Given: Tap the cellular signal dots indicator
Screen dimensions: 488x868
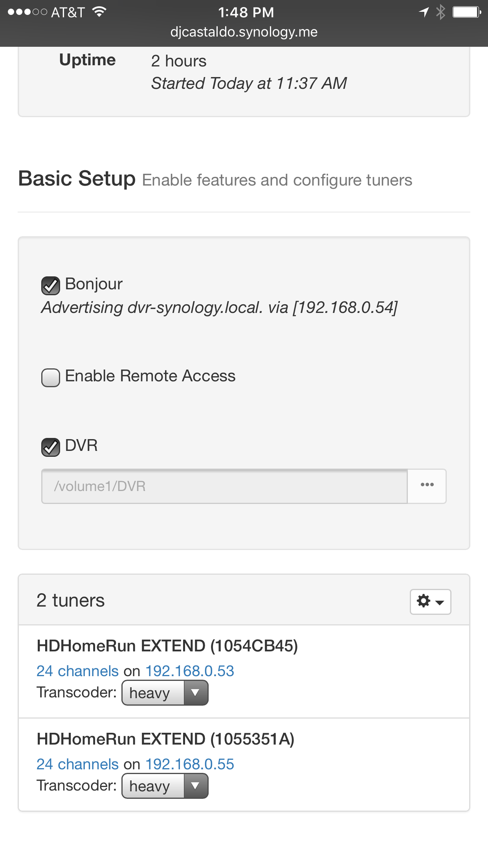Looking at the screenshot, I should (27, 12).
